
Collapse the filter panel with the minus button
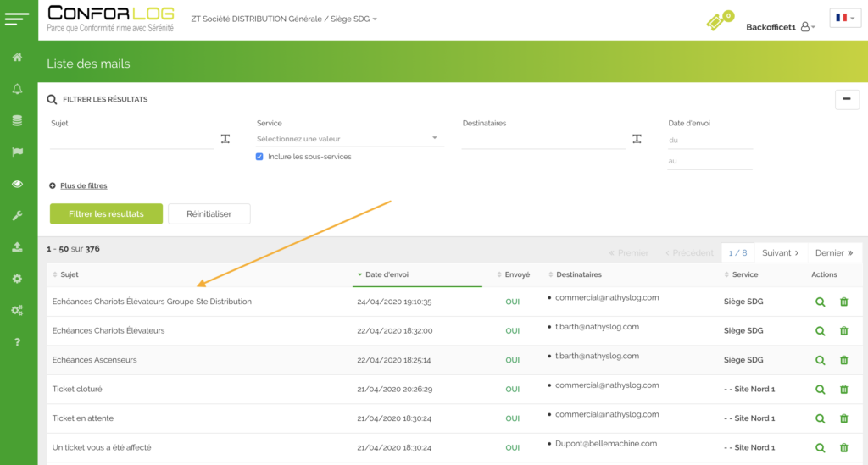847,99
